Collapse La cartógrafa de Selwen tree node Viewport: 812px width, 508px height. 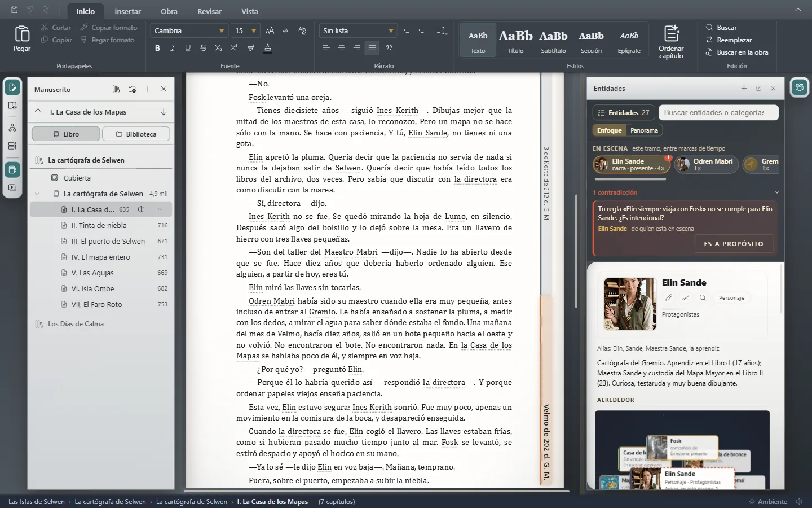tap(37, 194)
